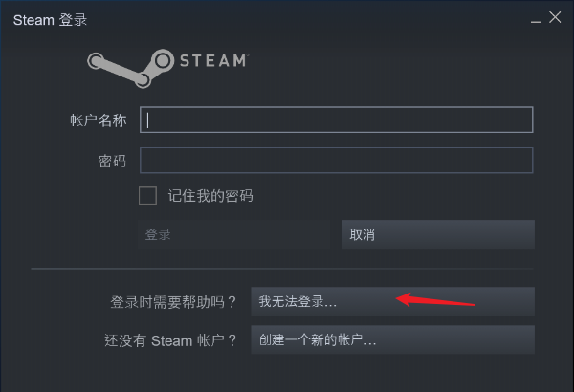Click the 密码 field label
This screenshot has height=392, width=574.
point(112,161)
